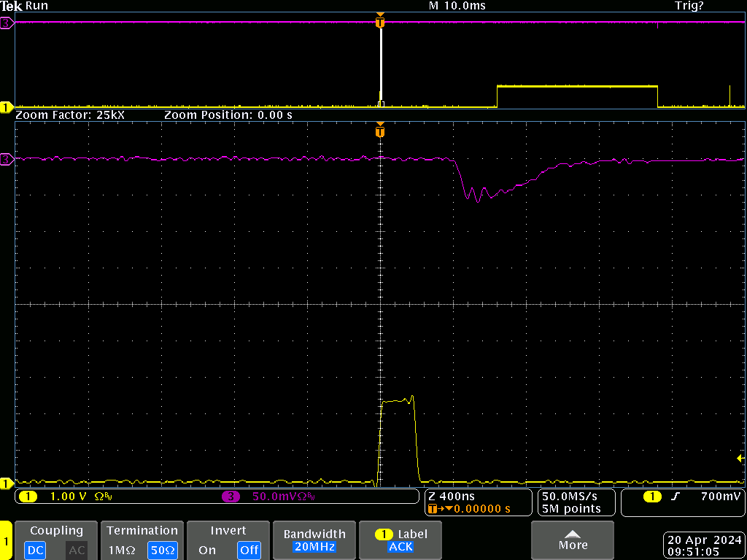The image size is (747, 560).
Task: Select the channel 1 badge beside 1.00 V
Action: coord(28,497)
